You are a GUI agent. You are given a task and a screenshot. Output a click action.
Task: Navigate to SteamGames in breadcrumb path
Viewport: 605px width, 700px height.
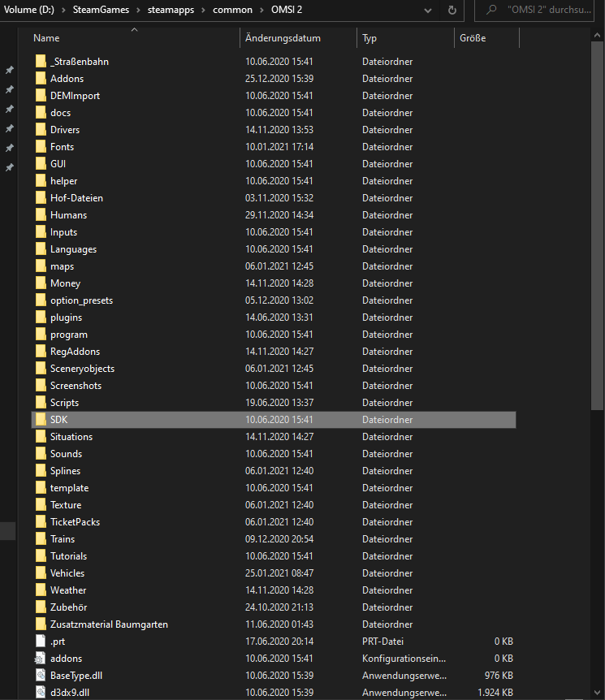(102, 10)
